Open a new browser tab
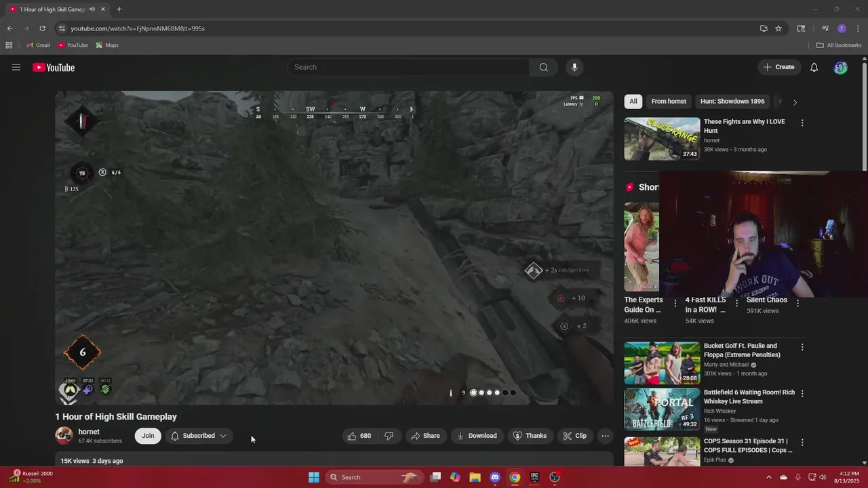868x488 pixels. (x=119, y=9)
